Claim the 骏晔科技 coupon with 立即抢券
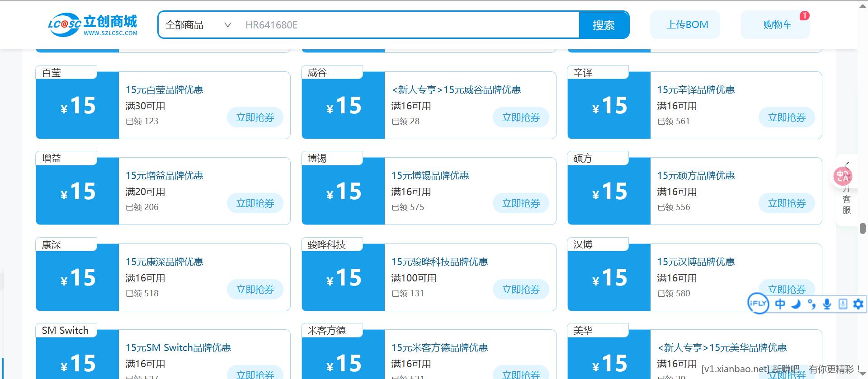 click(521, 290)
